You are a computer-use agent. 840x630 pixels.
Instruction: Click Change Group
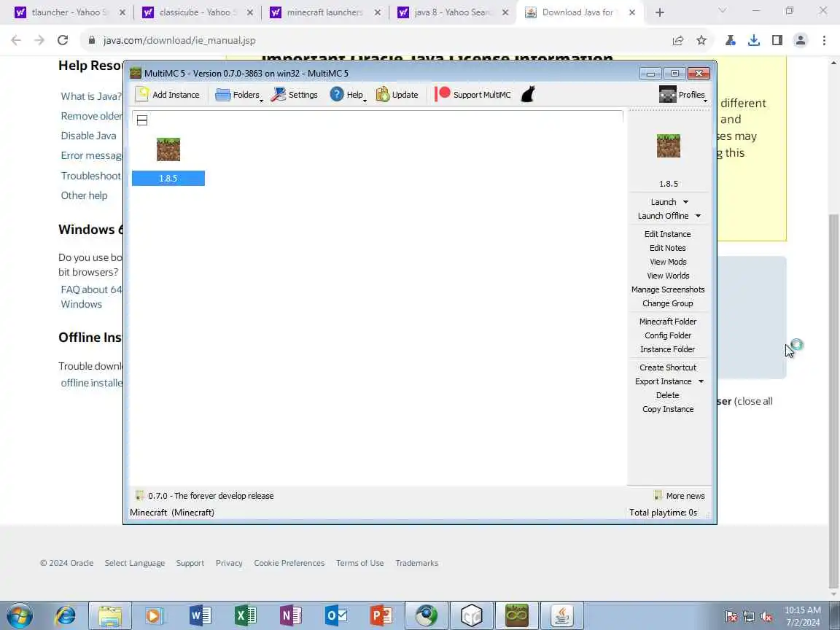tap(667, 304)
